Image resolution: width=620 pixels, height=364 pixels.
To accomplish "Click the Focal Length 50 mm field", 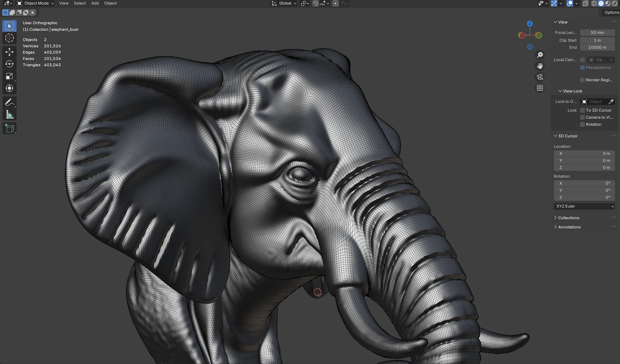I will tap(597, 33).
